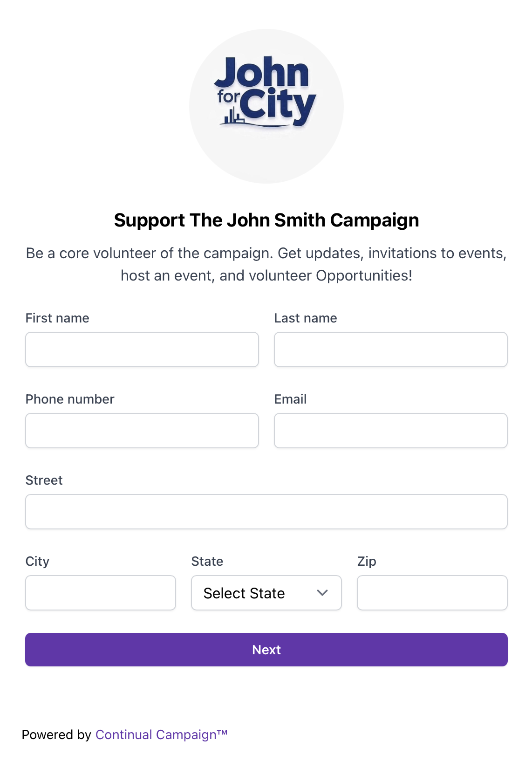Click the Powered by footer text
Image resolution: width=532 pixels, height=768 pixels.
[58, 735]
